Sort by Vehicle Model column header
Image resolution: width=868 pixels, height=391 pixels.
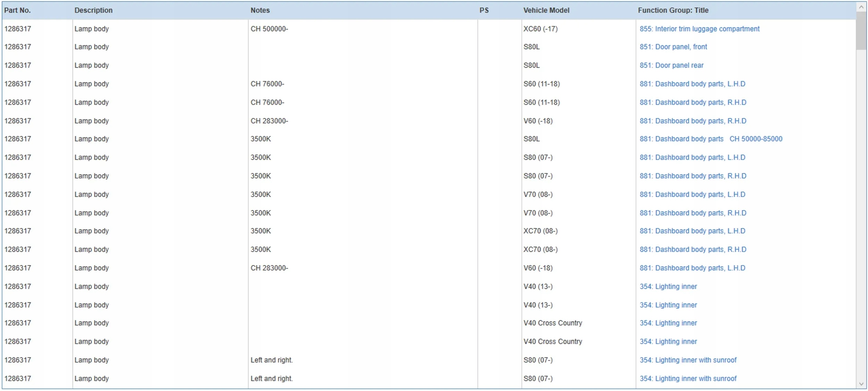[546, 10]
